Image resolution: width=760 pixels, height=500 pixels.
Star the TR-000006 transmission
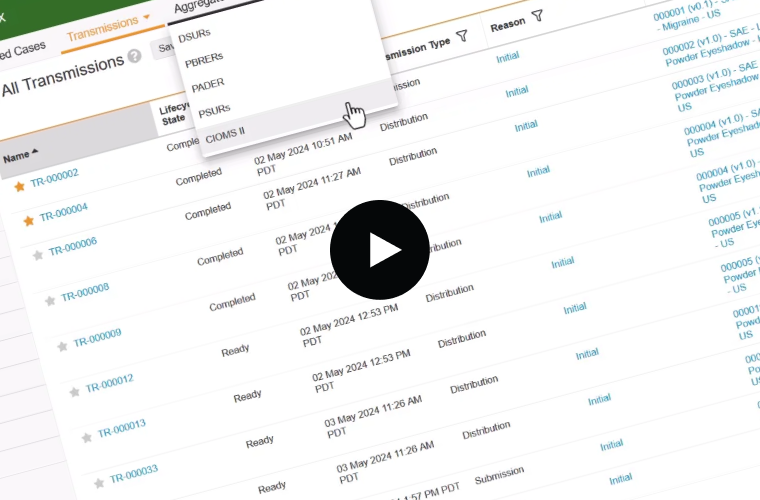(38, 255)
